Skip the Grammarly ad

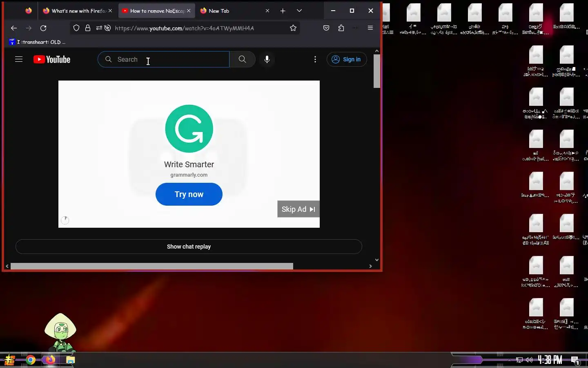[x=298, y=209]
